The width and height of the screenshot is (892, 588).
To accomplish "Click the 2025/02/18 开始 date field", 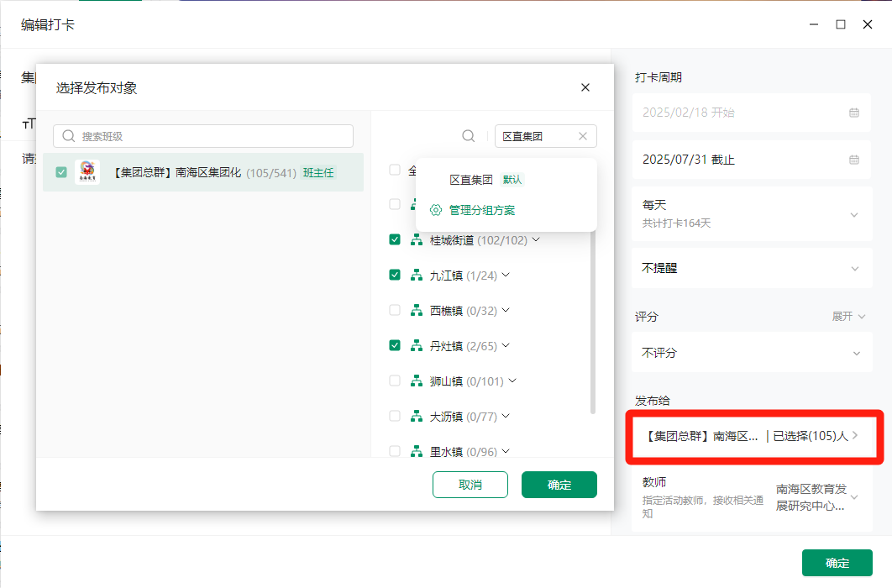I will pos(752,113).
